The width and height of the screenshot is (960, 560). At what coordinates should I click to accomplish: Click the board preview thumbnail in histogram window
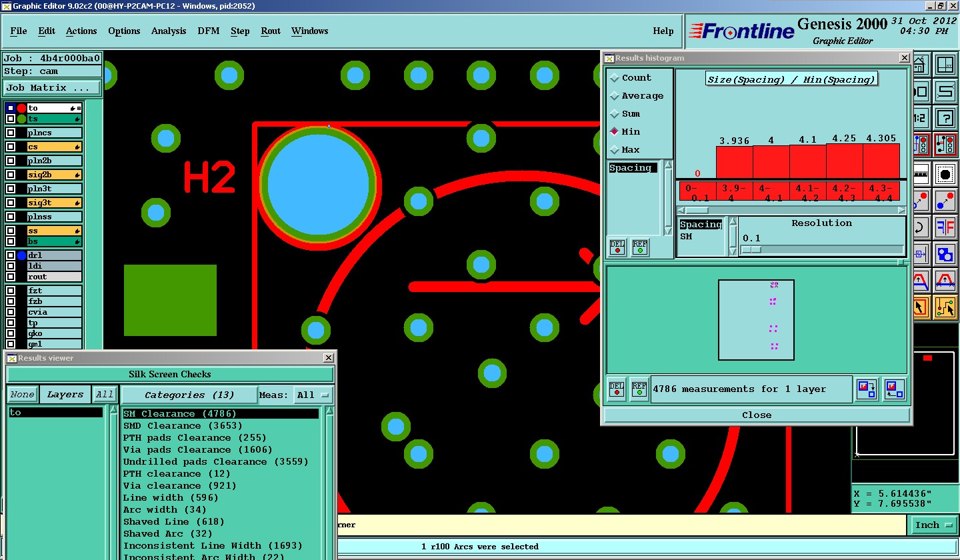tap(756, 320)
